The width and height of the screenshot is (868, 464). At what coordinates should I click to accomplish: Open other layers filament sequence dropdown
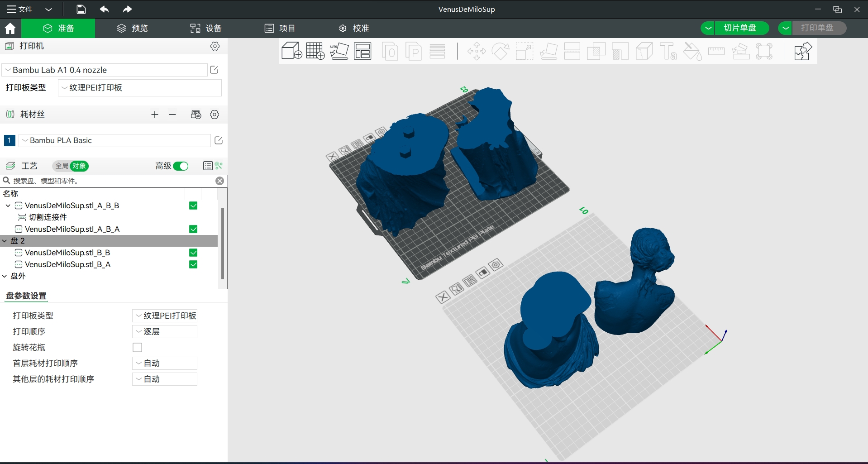[165, 379]
